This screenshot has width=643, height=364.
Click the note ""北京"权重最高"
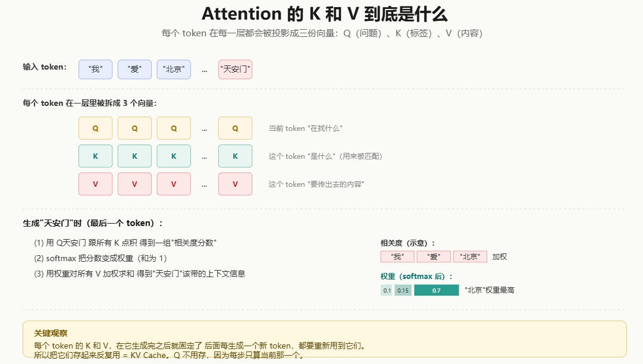tap(489, 290)
